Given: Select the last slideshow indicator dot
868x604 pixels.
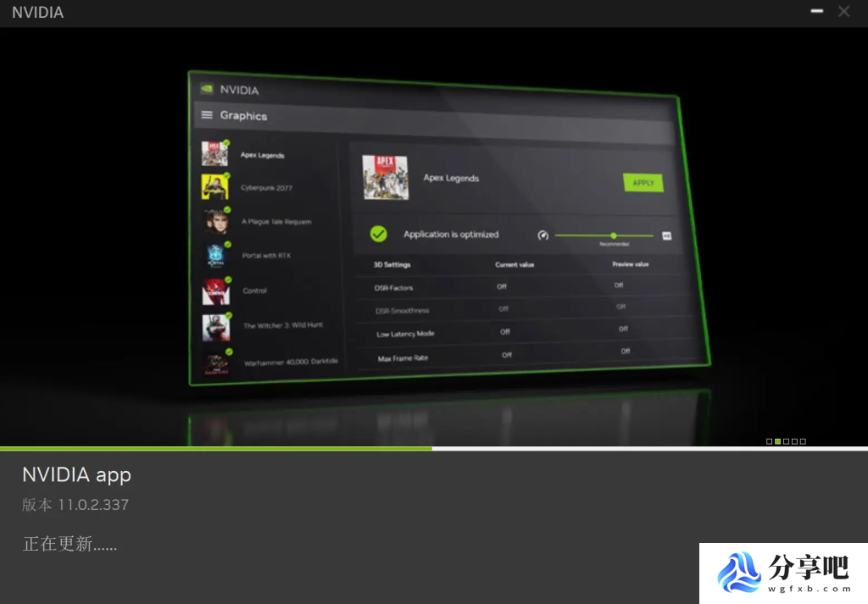Looking at the screenshot, I should [x=804, y=441].
